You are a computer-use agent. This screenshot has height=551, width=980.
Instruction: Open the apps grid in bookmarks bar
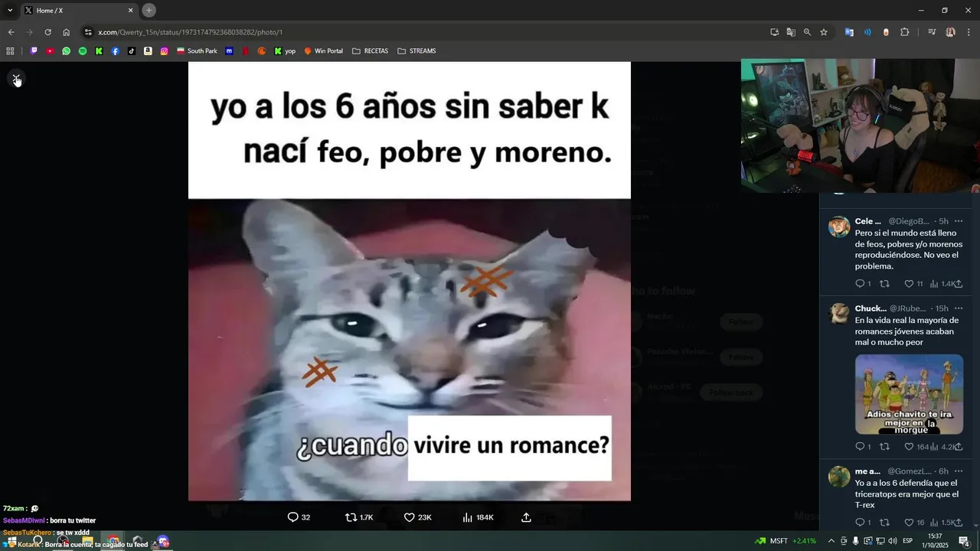tap(10, 51)
